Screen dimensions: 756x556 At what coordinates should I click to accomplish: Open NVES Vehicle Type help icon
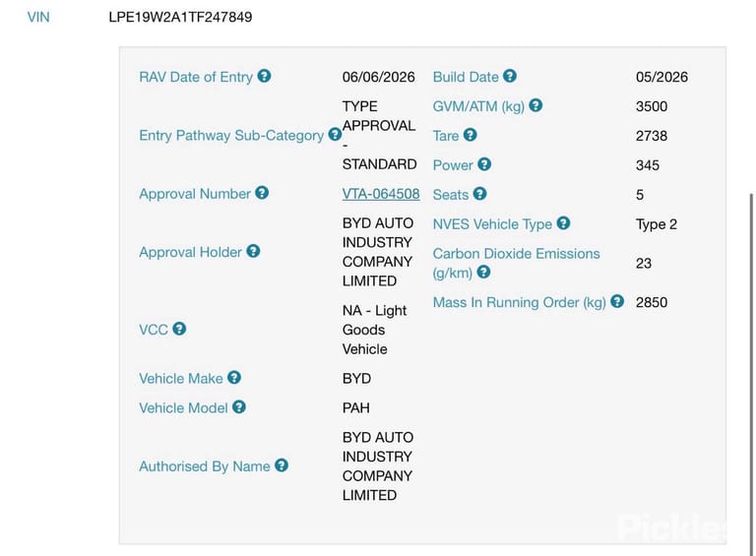[x=563, y=223]
